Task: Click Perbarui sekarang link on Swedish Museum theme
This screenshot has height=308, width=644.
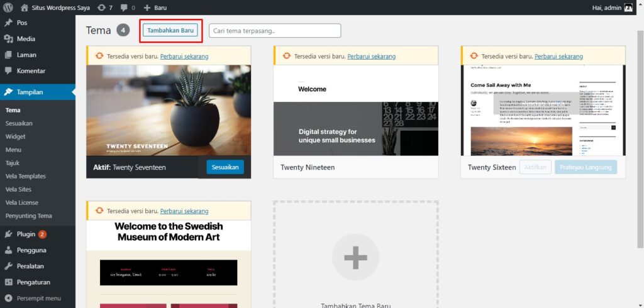Action: coord(184,211)
